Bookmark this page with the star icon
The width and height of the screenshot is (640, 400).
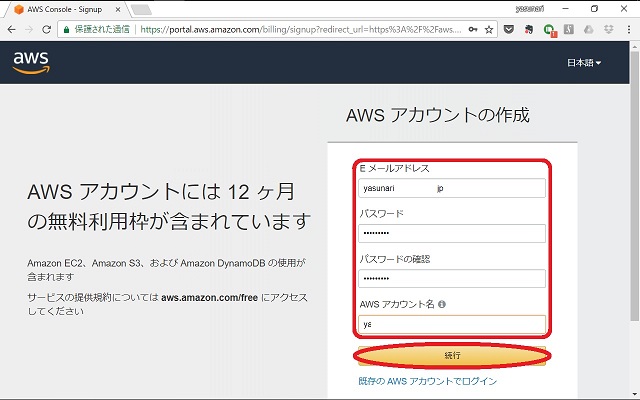coord(489,29)
